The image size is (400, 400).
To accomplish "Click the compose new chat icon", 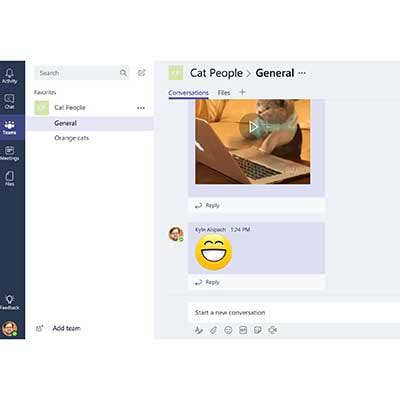I will (142, 73).
